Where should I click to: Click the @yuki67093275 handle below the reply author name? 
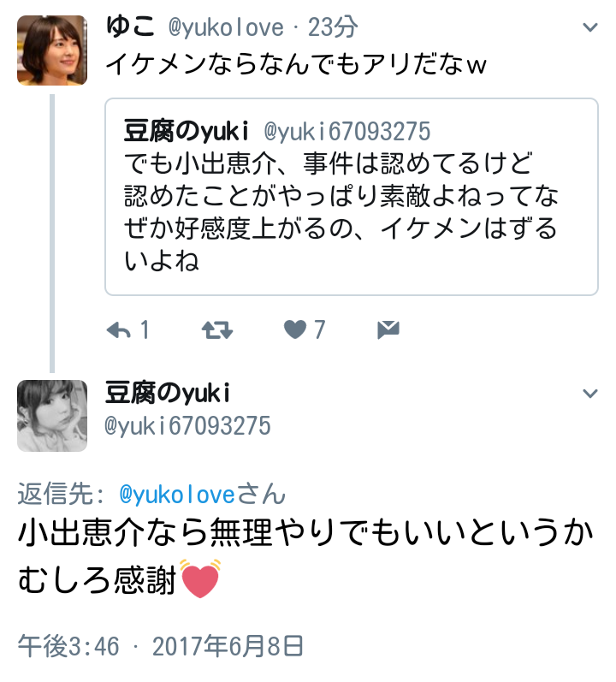click(187, 425)
